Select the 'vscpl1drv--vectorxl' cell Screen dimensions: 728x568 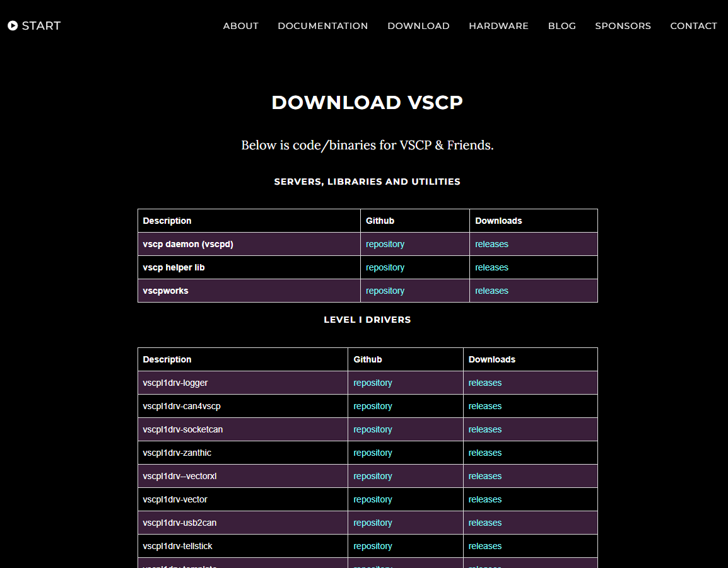243,476
